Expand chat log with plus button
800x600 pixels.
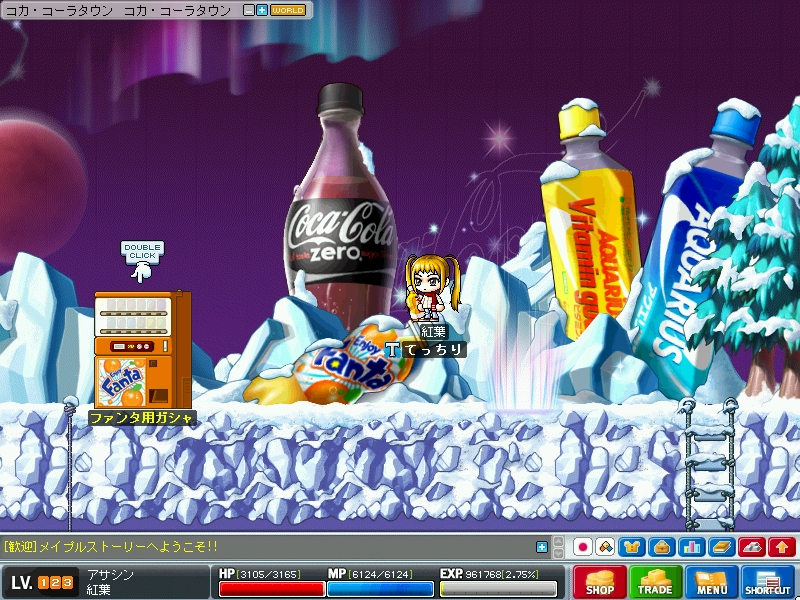tap(542, 547)
